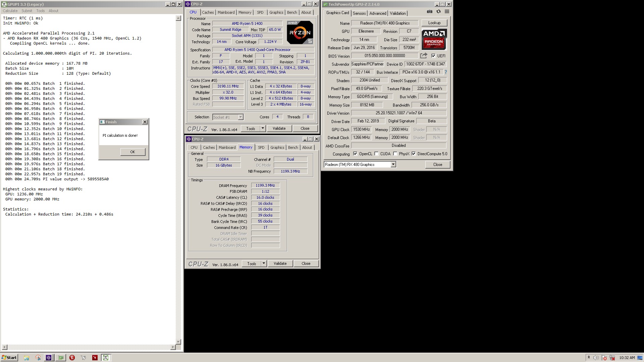Open the Tools menu in GPUPI
Image resolution: width=644 pixels, height=362 pixels.
click(41, 11)
